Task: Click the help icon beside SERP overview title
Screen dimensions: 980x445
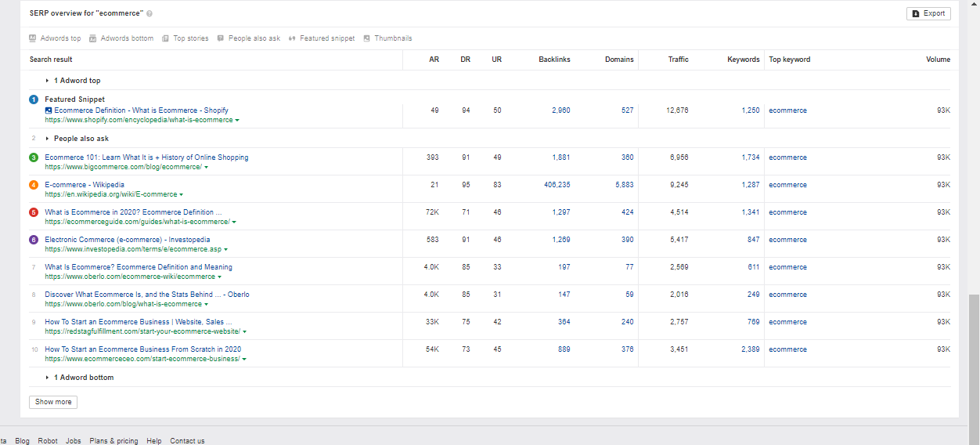Action: click(150, 13)
